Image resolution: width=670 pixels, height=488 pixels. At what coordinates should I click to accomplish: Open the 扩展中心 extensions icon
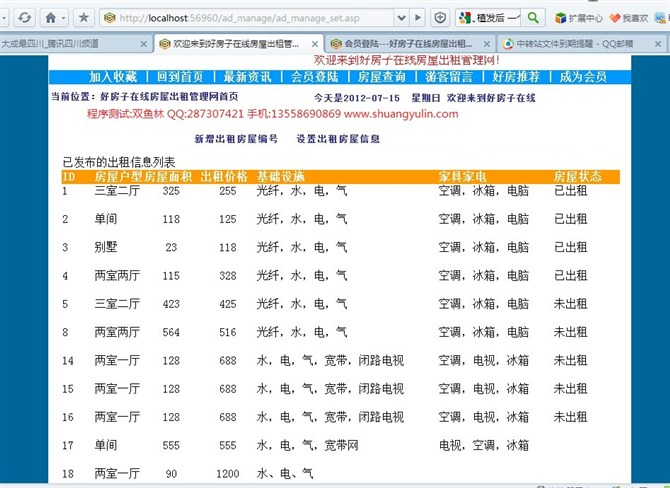click(x=559, y=18)
